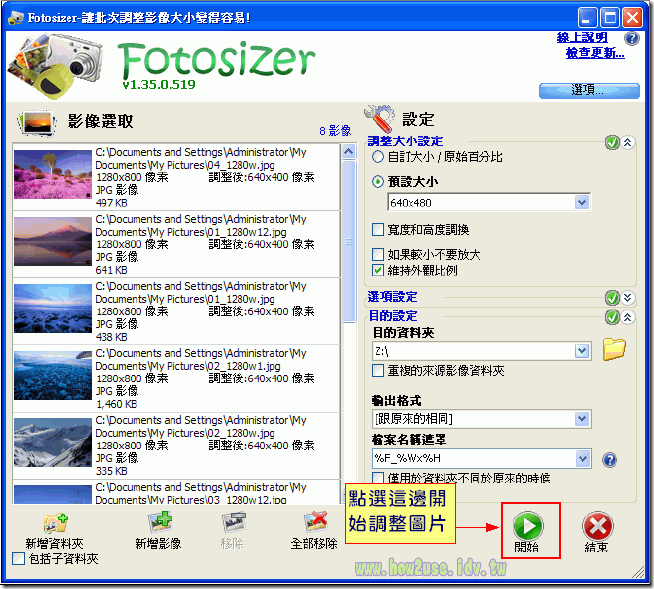Image resolution: width=654 pixels, height=589 pixels.
Task: Select the 04_1280w.jpg pink flowers thumbnail
Action: (53, 174)
